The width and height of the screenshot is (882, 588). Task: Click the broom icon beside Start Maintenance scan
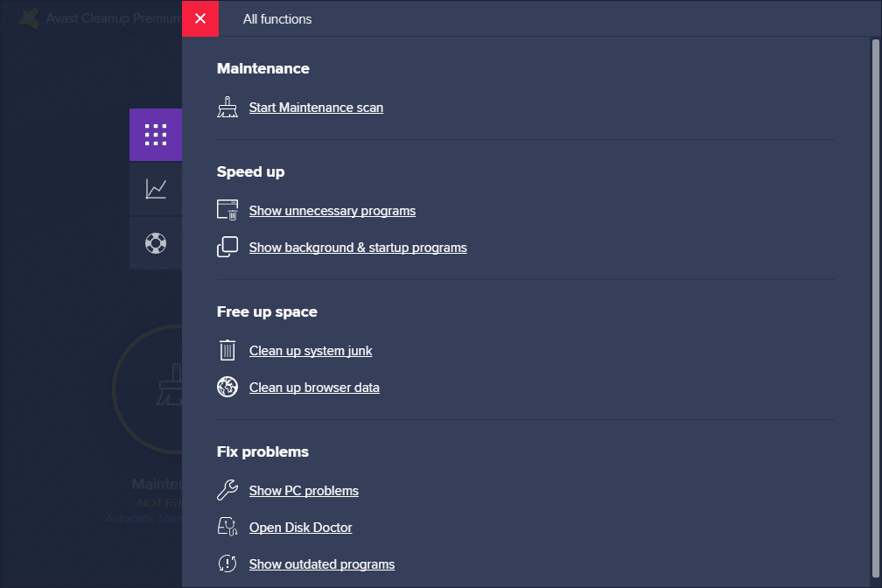(x=227, y=107)
